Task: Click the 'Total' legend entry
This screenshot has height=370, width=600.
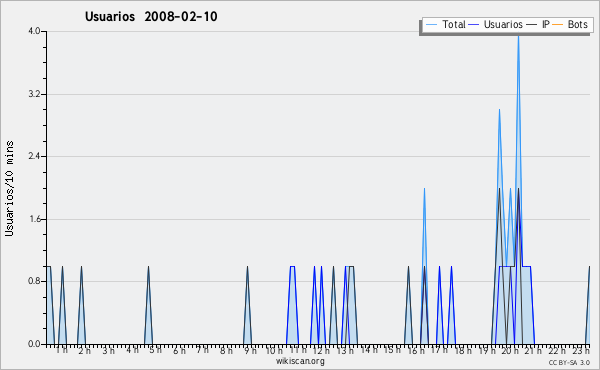Action: 446,24
